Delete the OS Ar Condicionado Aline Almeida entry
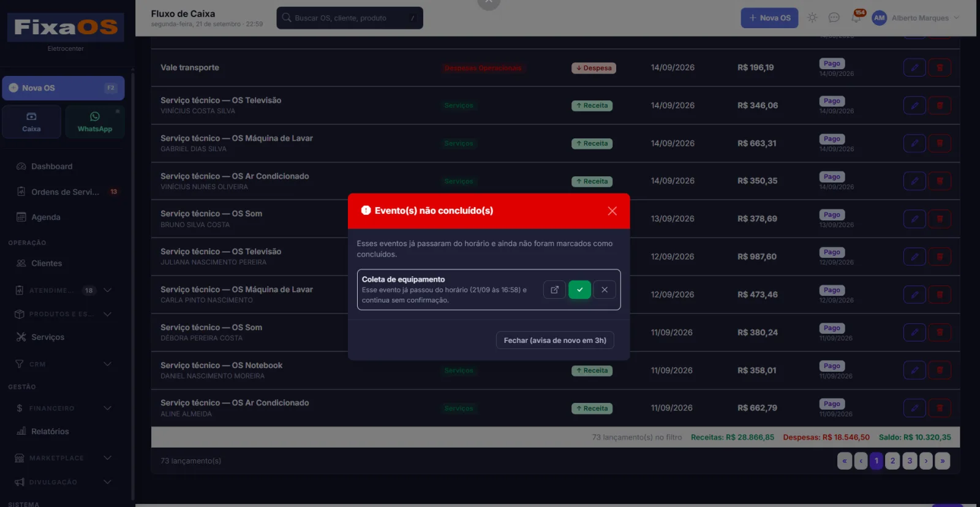Viewport: 980px width, 507px height. pos(940,408)
